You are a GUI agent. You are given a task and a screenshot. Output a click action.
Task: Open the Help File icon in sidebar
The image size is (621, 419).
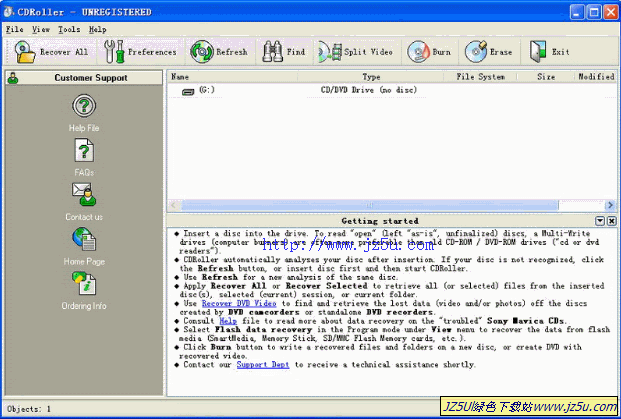coord(84,106)
